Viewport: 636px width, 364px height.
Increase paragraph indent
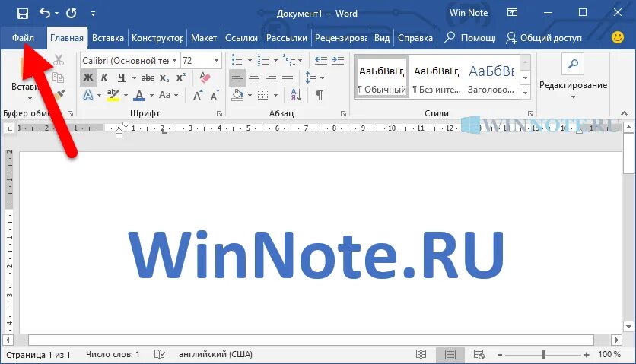pyautogui.click(x=338, y=60)
